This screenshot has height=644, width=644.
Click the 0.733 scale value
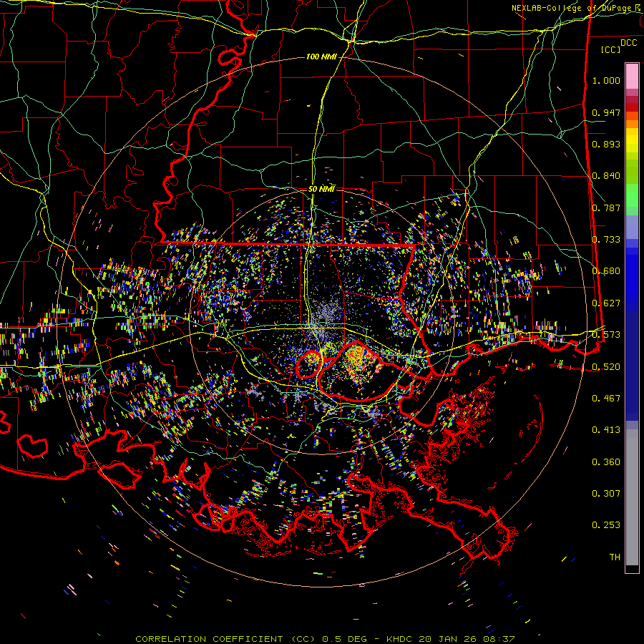(x=606, y=240)
